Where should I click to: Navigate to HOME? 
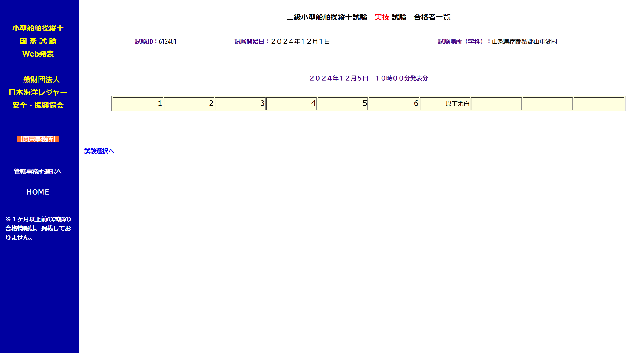(37, 192)
